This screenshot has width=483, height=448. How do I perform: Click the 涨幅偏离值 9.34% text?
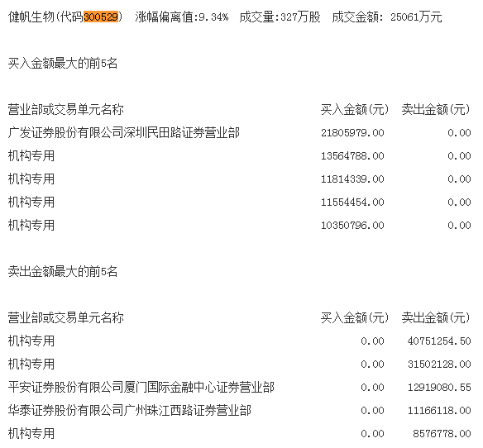(x=182, y=17)
